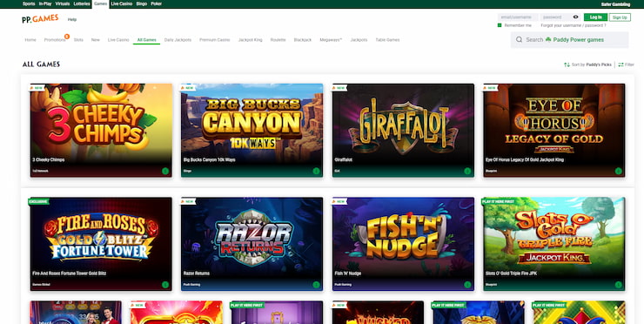Open Virtuals in top bar

click(63, 3)
